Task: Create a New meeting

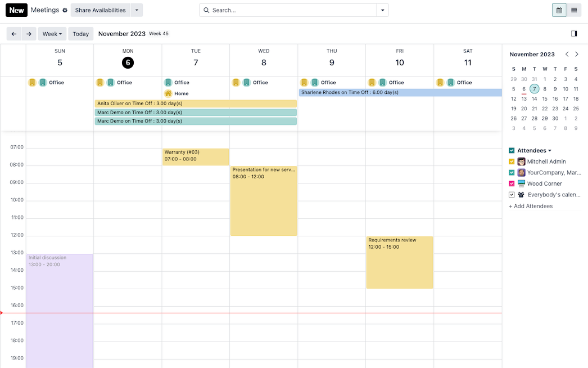Action: tap(16, 10)
